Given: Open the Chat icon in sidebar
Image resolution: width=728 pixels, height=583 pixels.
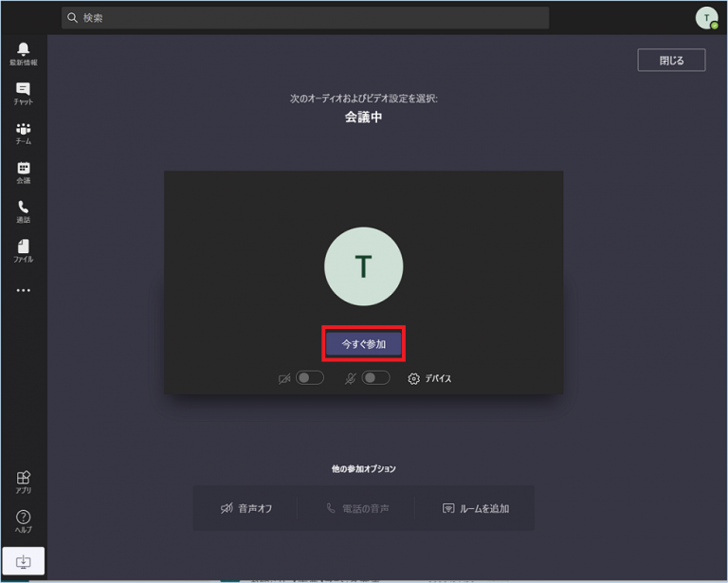Looking at the screenshot, I should click(x=23, y=93).
